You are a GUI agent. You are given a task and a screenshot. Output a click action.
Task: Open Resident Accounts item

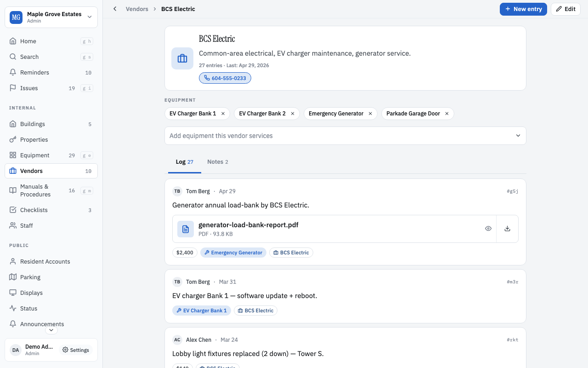point(51,261)
